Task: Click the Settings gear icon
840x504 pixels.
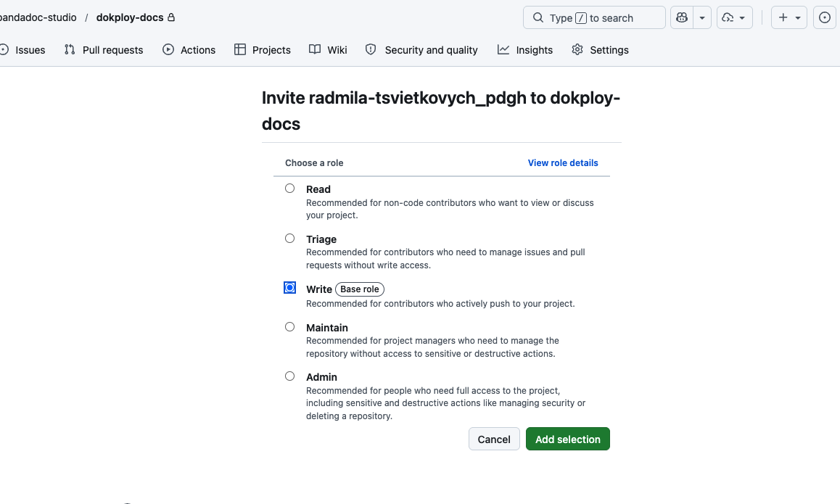Action: click(x=577, y=49)
